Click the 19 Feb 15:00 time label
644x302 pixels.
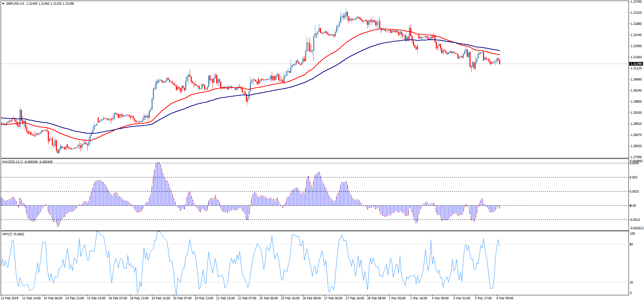tap(161, 298)
